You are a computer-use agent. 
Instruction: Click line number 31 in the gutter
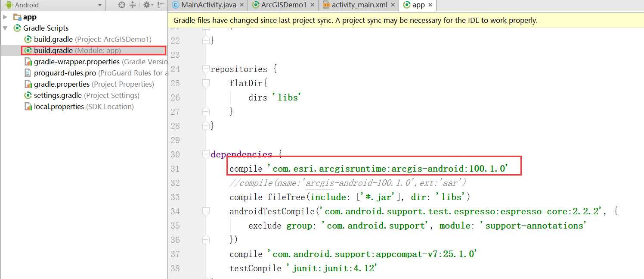click(175, 169)
